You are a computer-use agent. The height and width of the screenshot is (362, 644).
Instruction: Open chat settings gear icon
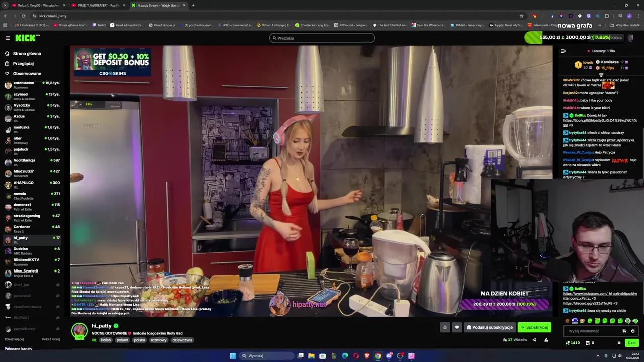pyautogui.click(x=619, y=343)
